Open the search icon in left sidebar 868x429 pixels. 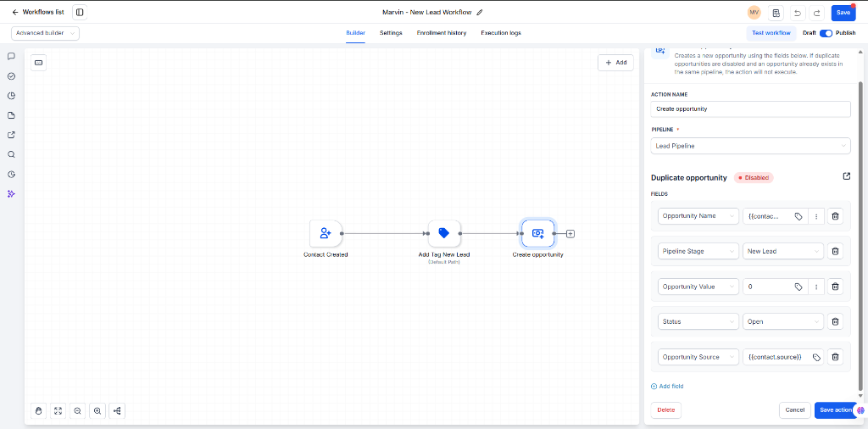pyautogui.click(x=11, y=154)
